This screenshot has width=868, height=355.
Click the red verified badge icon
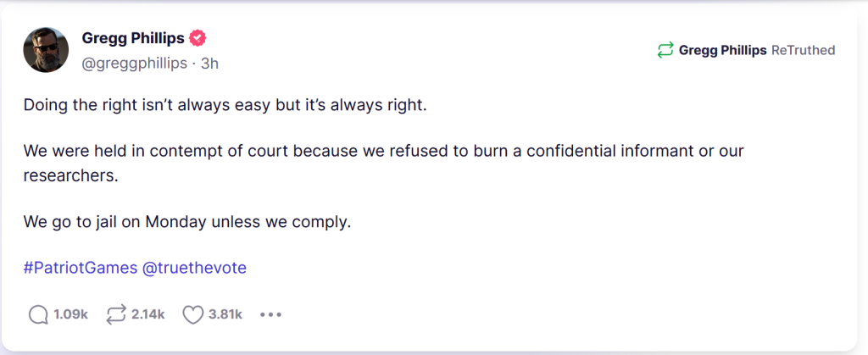tap(198, 38)
